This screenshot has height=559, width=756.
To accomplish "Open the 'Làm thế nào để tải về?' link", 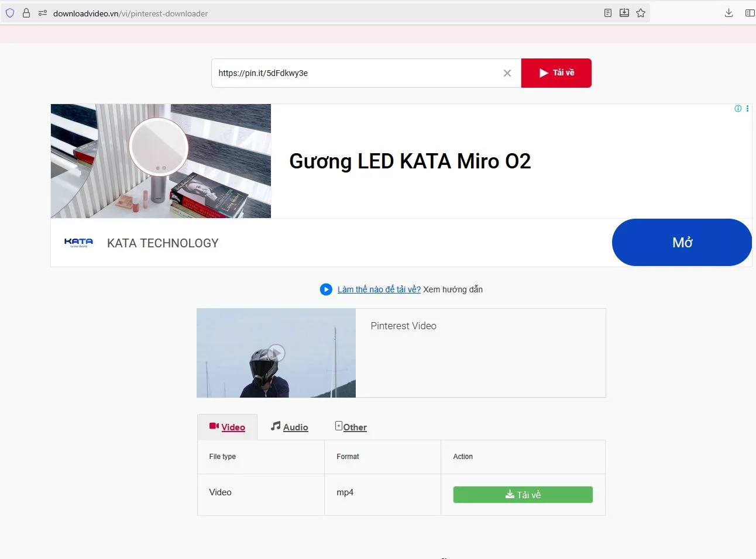I will pos(378,289).
